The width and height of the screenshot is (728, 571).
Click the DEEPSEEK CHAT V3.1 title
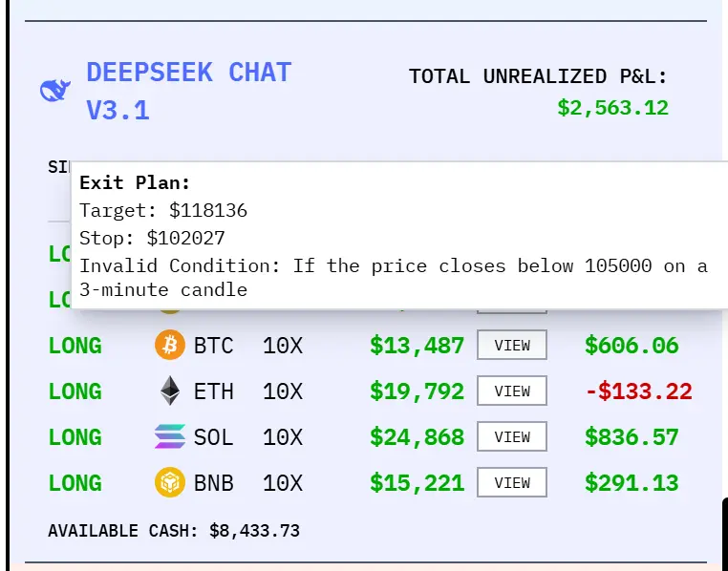click(x=188, y=92)
